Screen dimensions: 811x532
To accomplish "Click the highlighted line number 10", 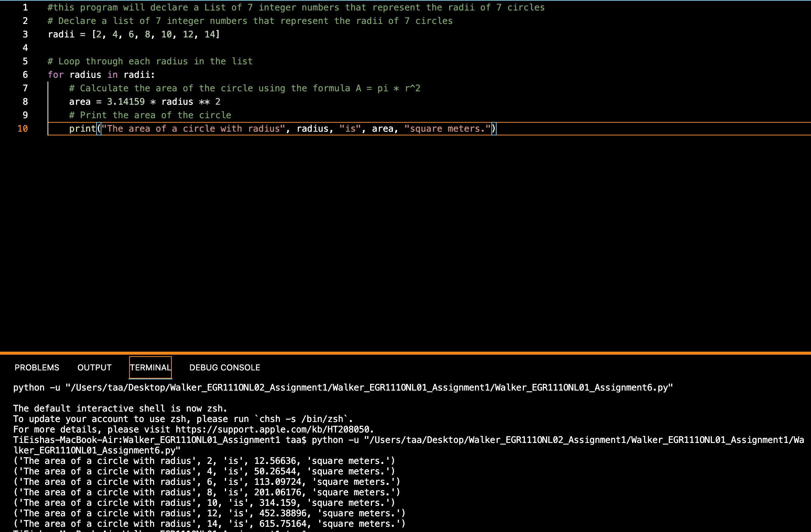I will coord(22,129).
